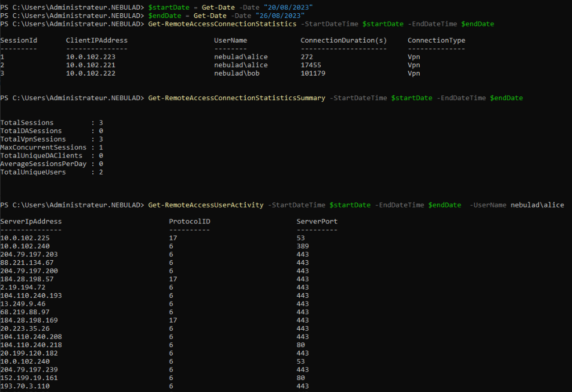
Task: Click the "26/08/2023" end date string
Action: [280, 16]
